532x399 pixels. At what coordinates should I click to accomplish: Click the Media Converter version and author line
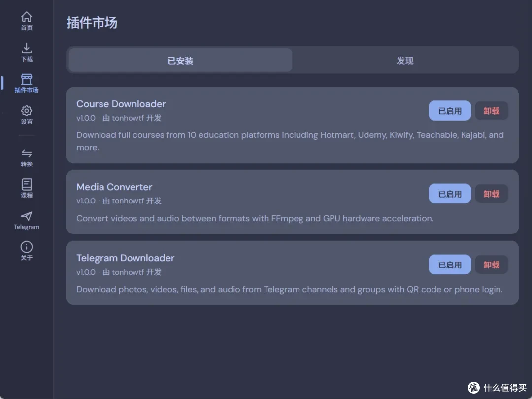119,201
